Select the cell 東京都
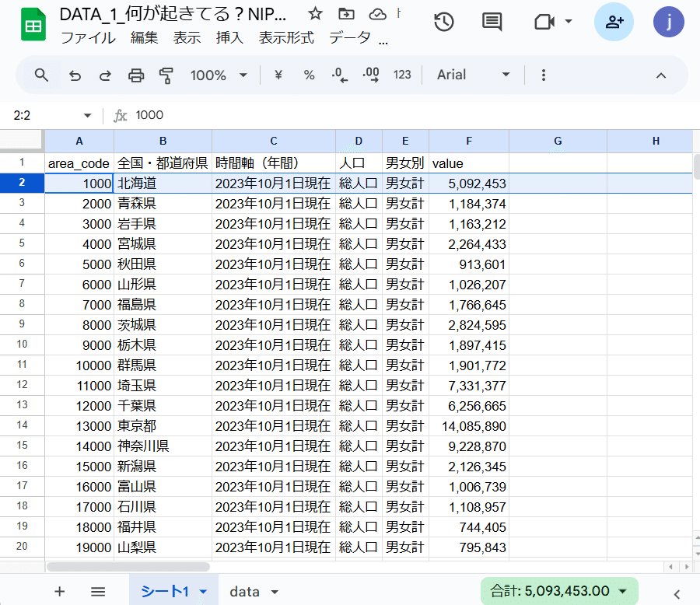700x605 pixels. (x=163, y=426)
